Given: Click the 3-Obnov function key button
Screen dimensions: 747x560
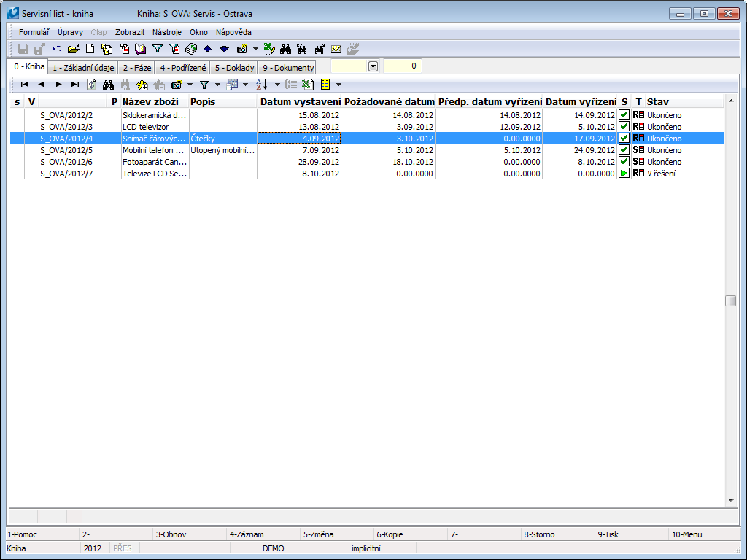Looking at the screenshot, I should [x=190, y=534].
